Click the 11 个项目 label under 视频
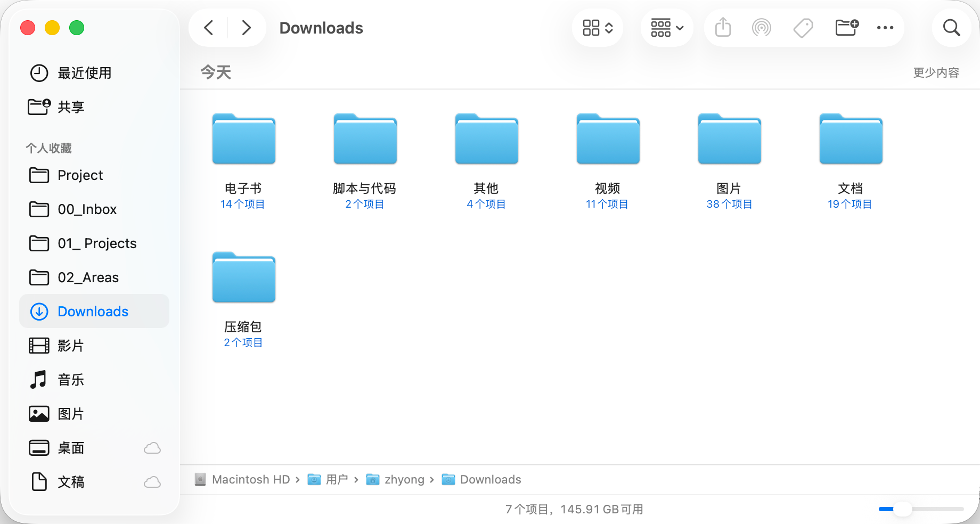Viewport: 980px width, 524px height. 607,204
